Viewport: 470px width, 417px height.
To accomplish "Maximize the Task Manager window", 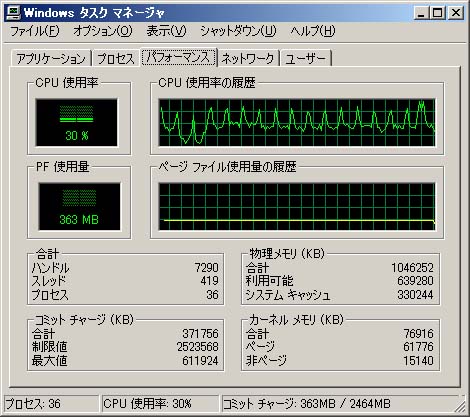I will (437, 13).
